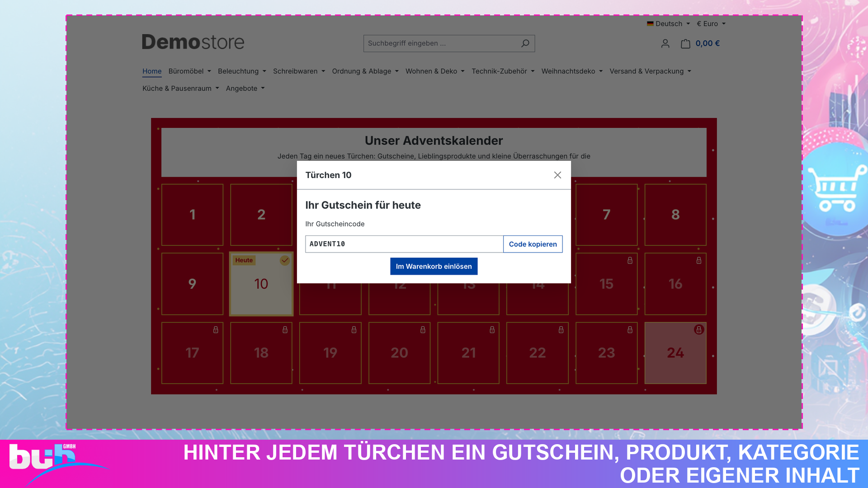Click the lock icon on door 24
This screenshot has width=868, height=488.
tap(699, 330)
